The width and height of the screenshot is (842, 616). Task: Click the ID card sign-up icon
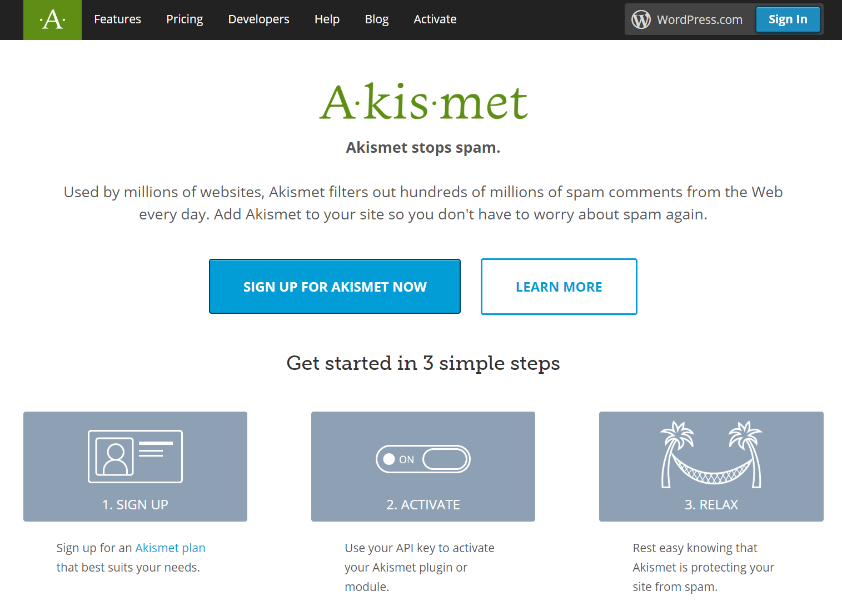pyautogui.click(x=135, y=457)
